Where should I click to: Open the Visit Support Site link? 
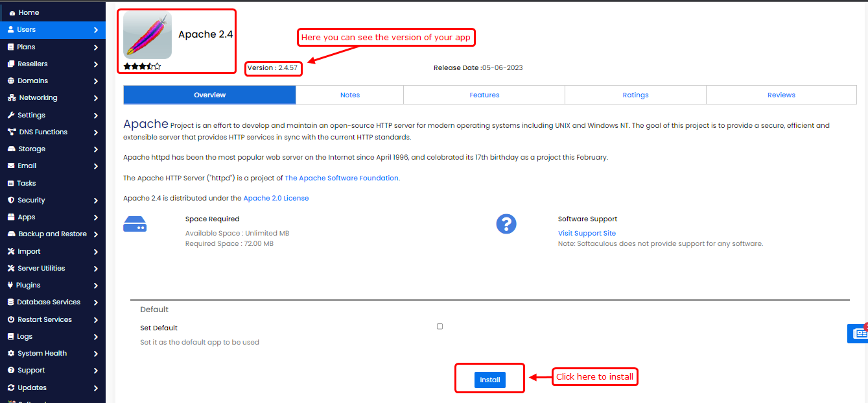point(587,234)
